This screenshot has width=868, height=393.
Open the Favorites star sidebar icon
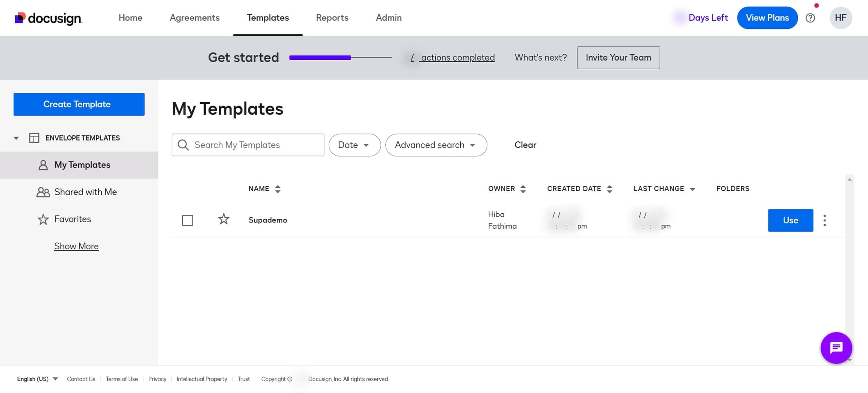(x=42, y=219)
